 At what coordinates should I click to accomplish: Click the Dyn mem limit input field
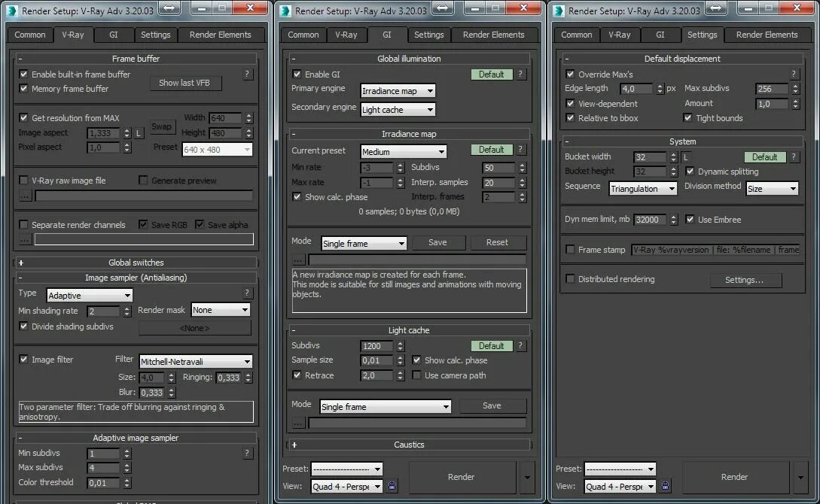click(x=651, y=220)
